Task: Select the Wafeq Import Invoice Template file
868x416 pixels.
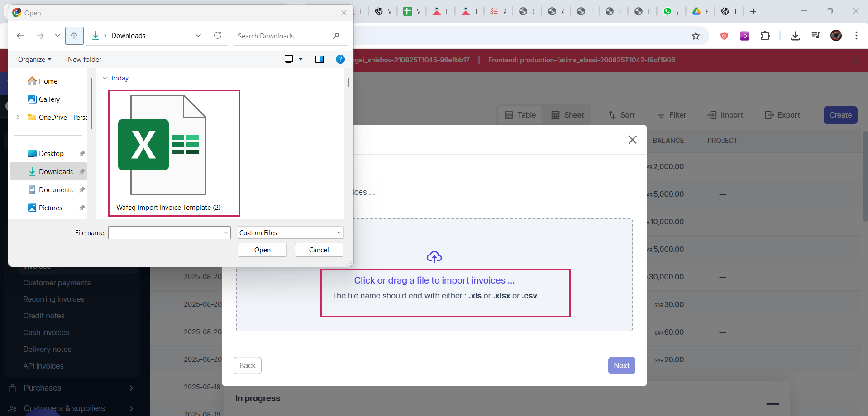Action: point(174,153)
